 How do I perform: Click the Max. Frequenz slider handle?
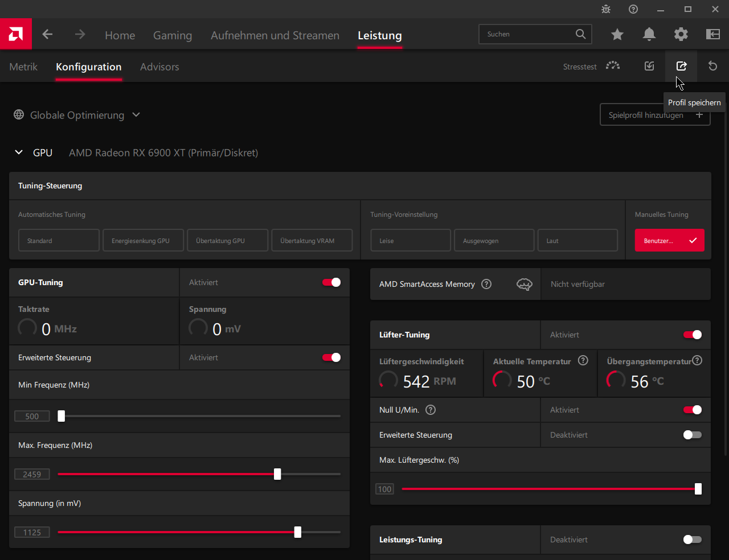[x=277, y=474]
